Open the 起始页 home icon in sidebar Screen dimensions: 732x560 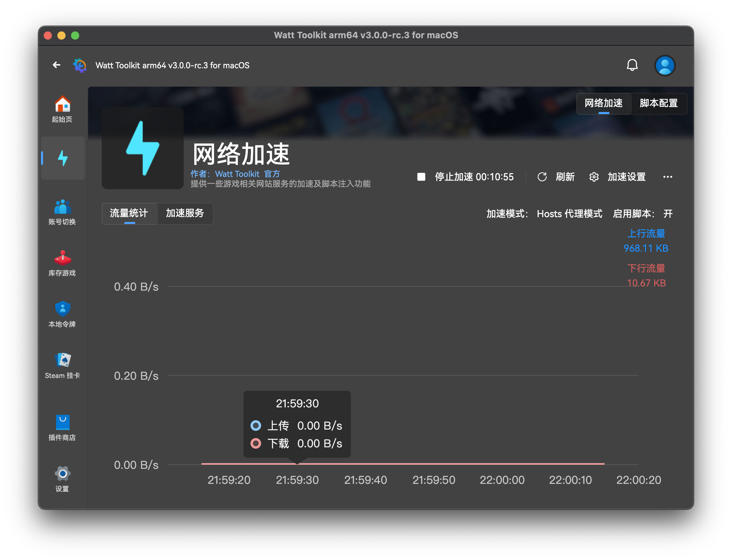62,109
